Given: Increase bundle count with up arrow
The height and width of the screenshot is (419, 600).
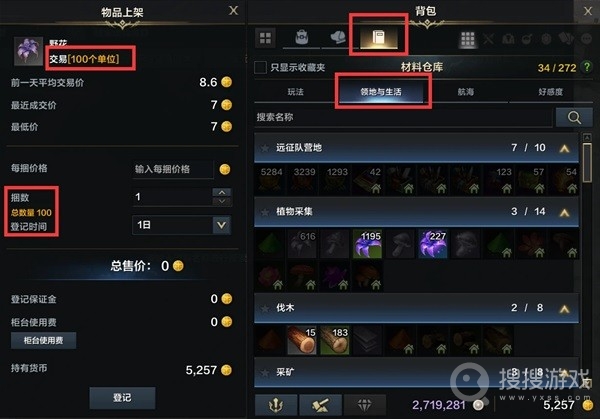Looking at the screenshot, I should pyautogui.click(x=222, y=192).
